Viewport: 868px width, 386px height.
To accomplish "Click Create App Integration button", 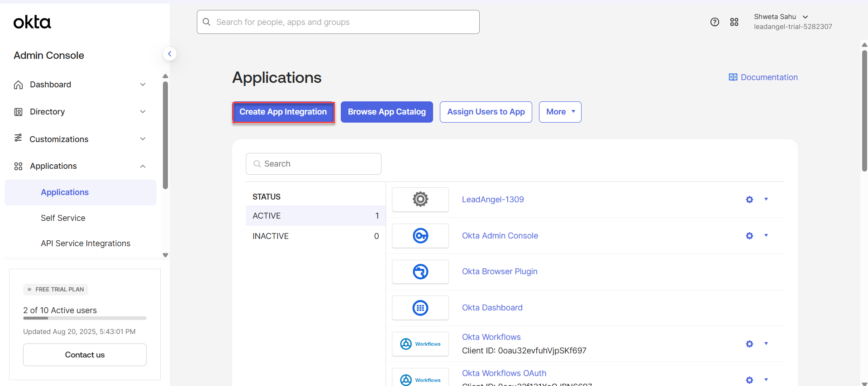I will click(x=283, y=112).
